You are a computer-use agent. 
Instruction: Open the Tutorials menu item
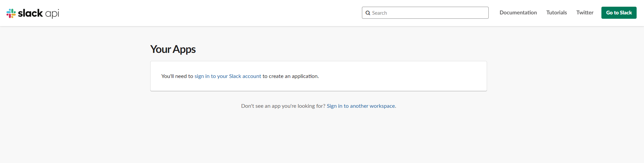[x=556, y=13]
